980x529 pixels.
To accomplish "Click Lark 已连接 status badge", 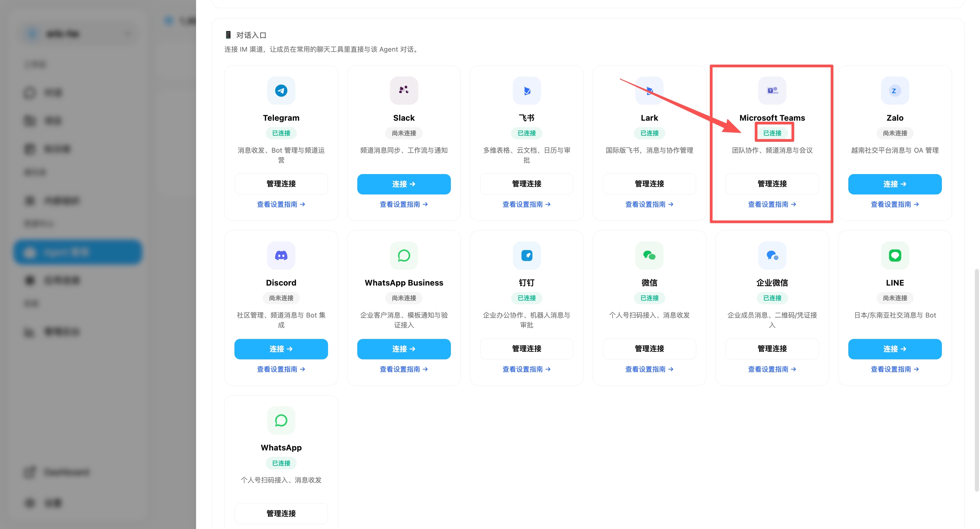I will click(649, 133).
